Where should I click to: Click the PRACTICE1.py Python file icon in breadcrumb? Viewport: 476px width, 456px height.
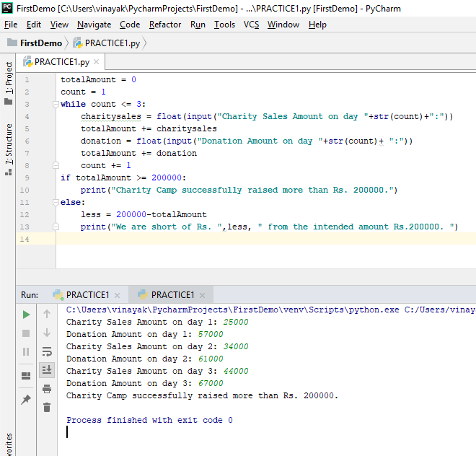[78, 43]
